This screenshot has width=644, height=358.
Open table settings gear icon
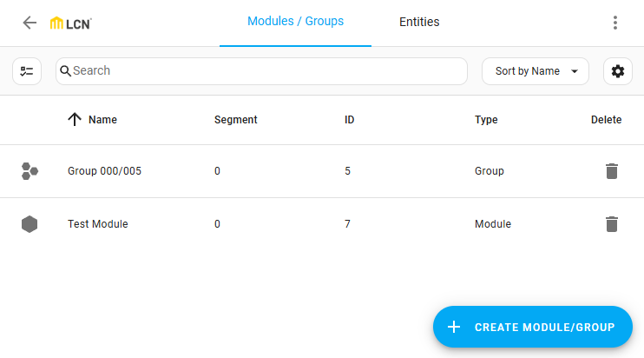(617, 71)
